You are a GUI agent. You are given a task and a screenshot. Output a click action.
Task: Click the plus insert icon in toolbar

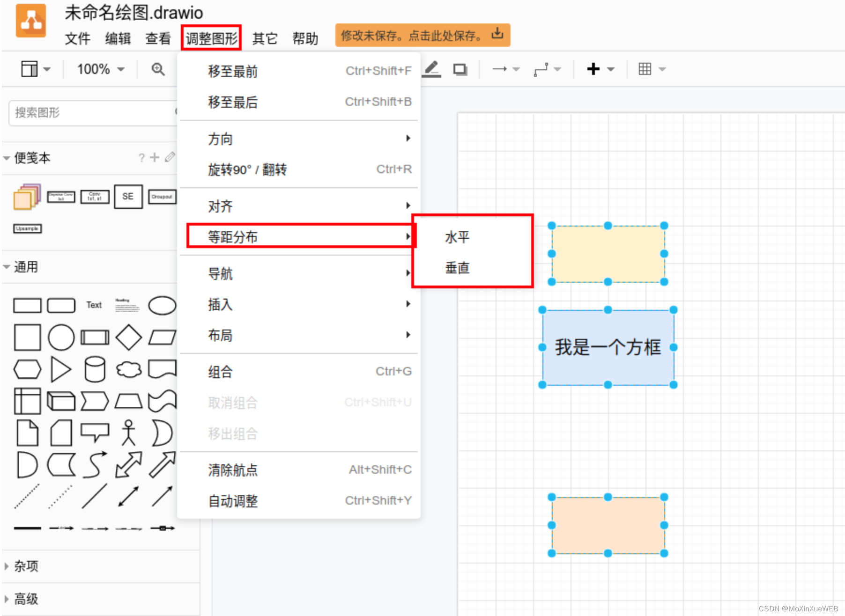pos(593,69)
